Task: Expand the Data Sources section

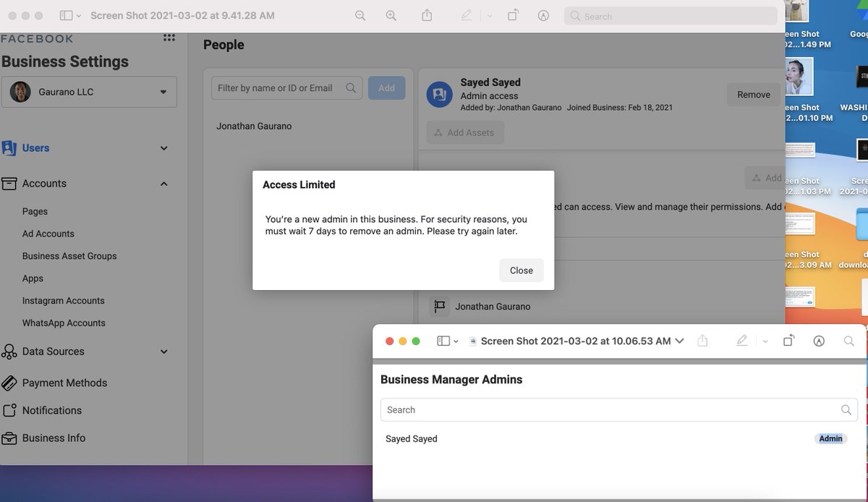Action: [164, 352]
